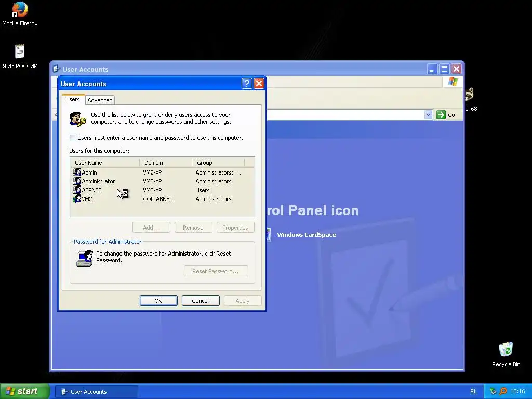Click the Reset Password... button
This screenshot has height=399, width=532.
point(216,271)
